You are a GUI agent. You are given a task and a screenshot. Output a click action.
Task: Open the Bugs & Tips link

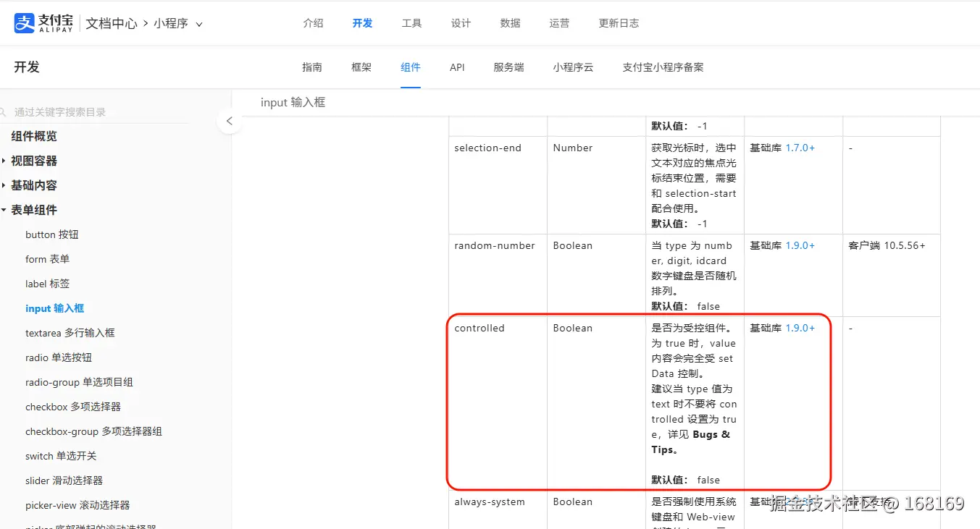point(692,441)
